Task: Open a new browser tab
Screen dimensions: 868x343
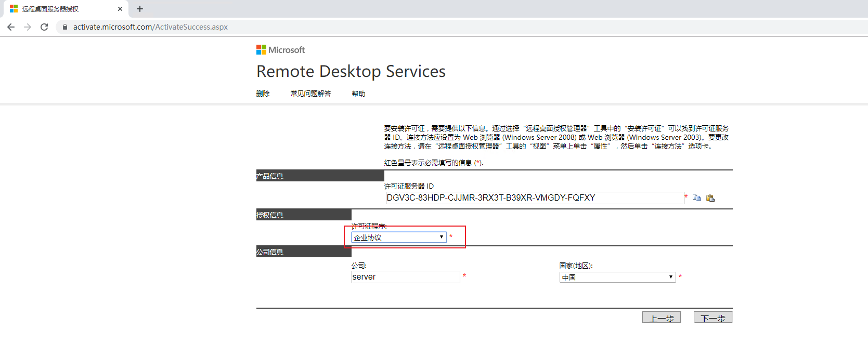Action: tap(140, 9)
